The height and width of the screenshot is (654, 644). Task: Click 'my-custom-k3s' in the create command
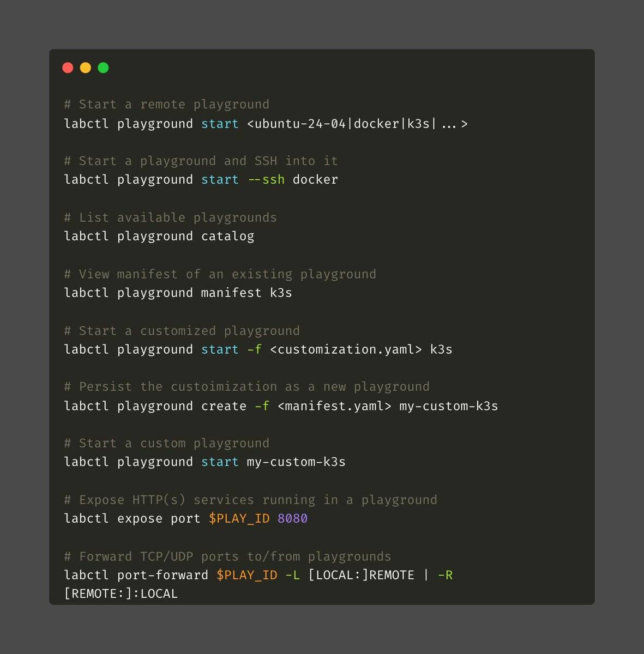[448, 406]
